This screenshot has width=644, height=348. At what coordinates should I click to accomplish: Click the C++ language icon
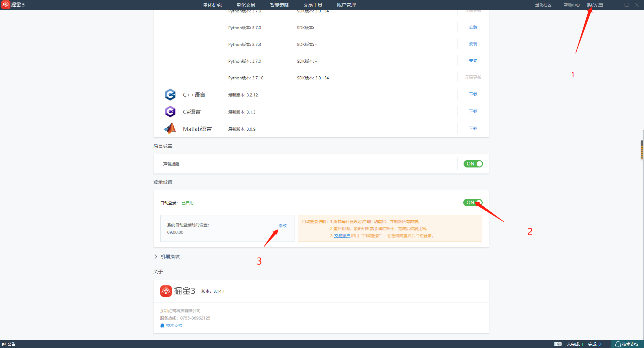coord(170,95)
